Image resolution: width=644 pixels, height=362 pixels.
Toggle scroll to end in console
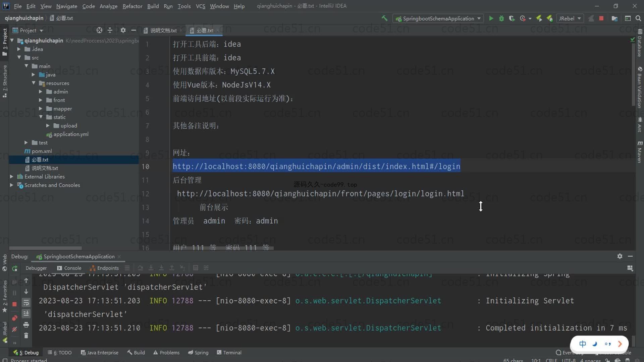point(26,313)
